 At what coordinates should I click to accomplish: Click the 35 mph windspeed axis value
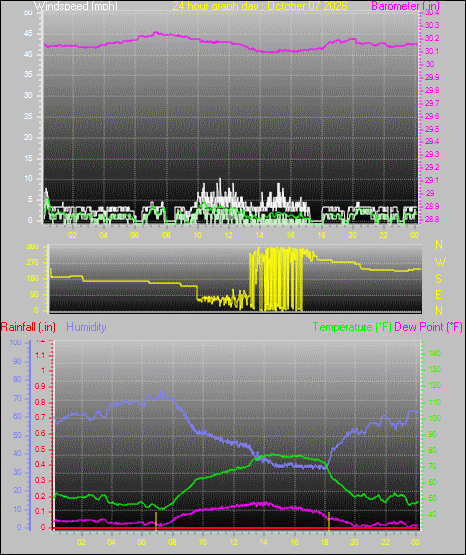pos(28,75)
